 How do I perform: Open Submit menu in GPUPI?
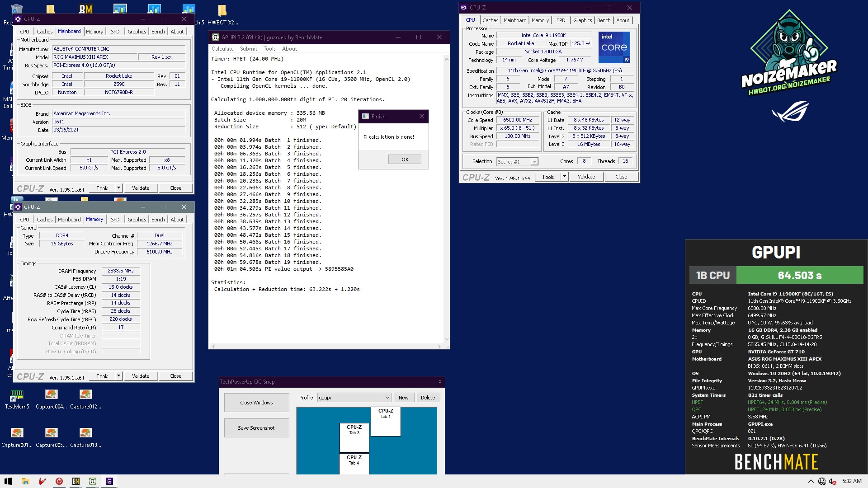[249, 49]
